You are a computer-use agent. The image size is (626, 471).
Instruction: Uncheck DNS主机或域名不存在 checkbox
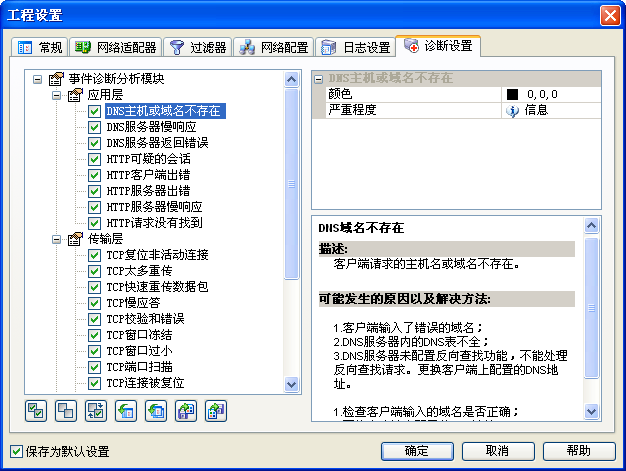[x=94, y=111]
